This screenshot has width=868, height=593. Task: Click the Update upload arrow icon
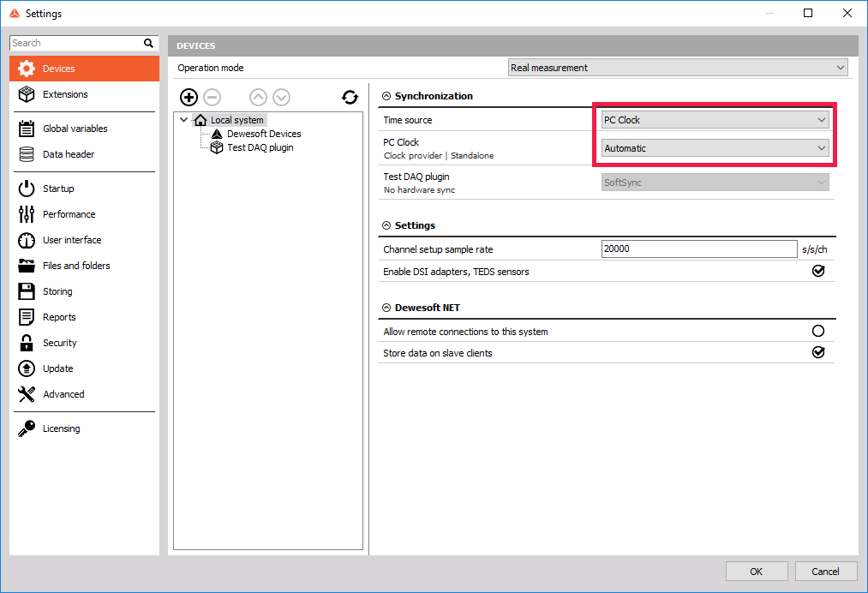click(26, 368)
